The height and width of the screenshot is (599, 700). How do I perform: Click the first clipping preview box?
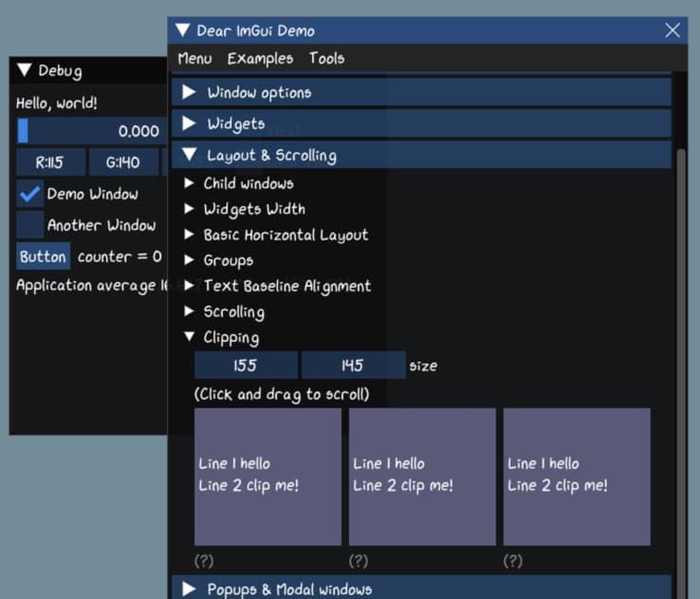[x=267, y=477]
